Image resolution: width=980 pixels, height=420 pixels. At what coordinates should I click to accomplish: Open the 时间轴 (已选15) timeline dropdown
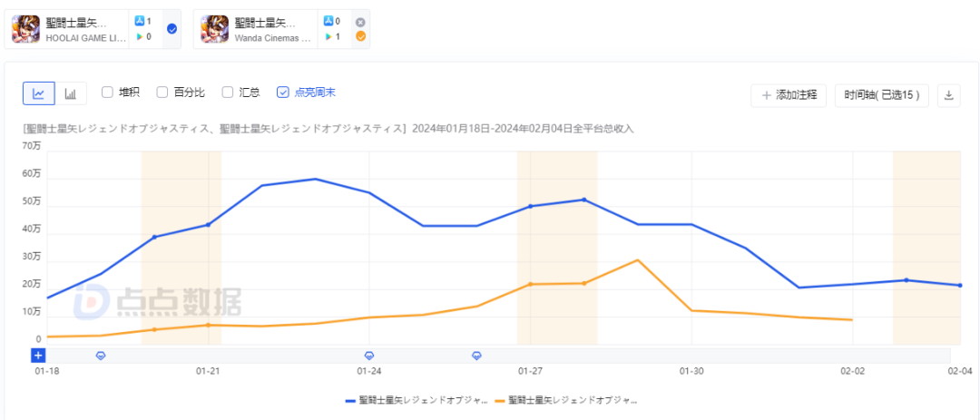click(881, 94)
